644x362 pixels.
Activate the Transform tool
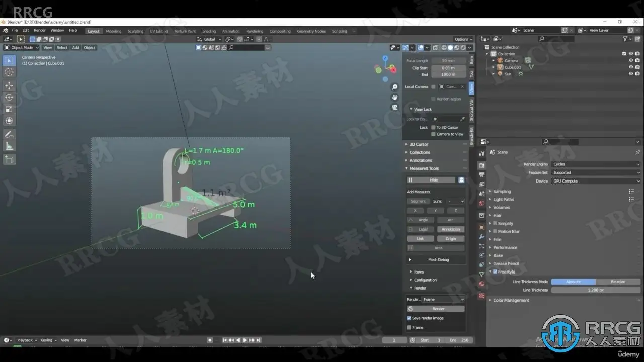[9, 121]
